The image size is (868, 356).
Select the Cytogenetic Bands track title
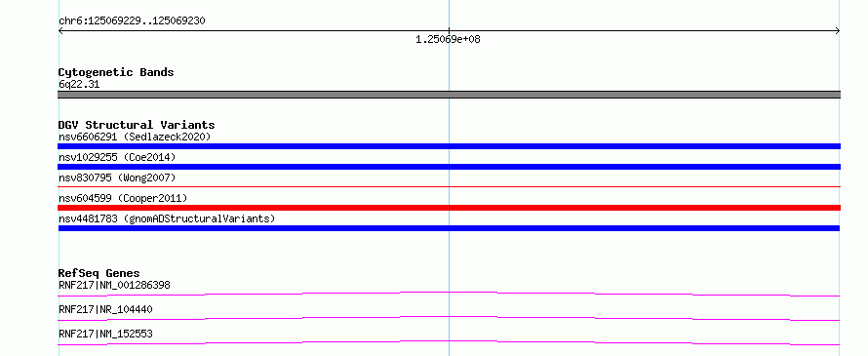[116, 72]
